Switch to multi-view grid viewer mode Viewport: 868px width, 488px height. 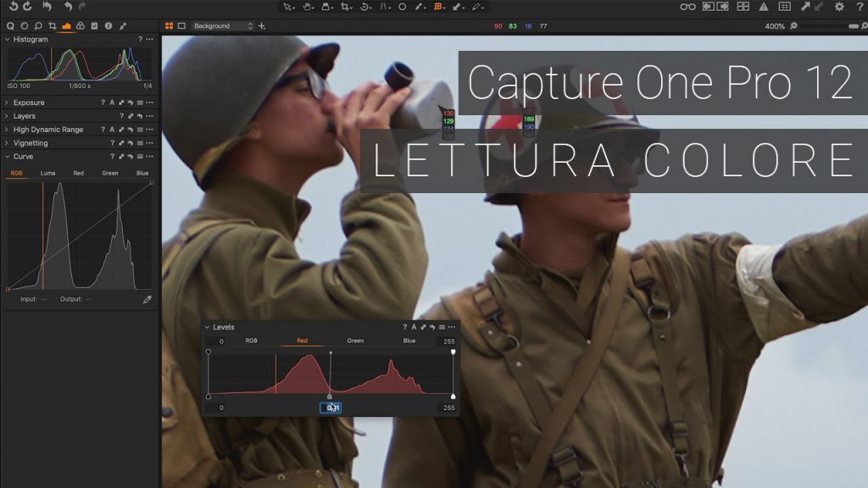tap(169, 26)
